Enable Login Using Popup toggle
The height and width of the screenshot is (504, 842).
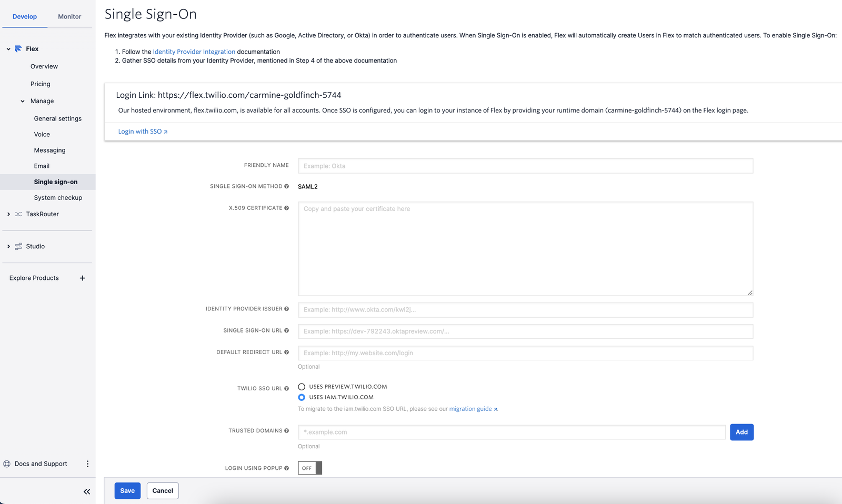[309, 468]
